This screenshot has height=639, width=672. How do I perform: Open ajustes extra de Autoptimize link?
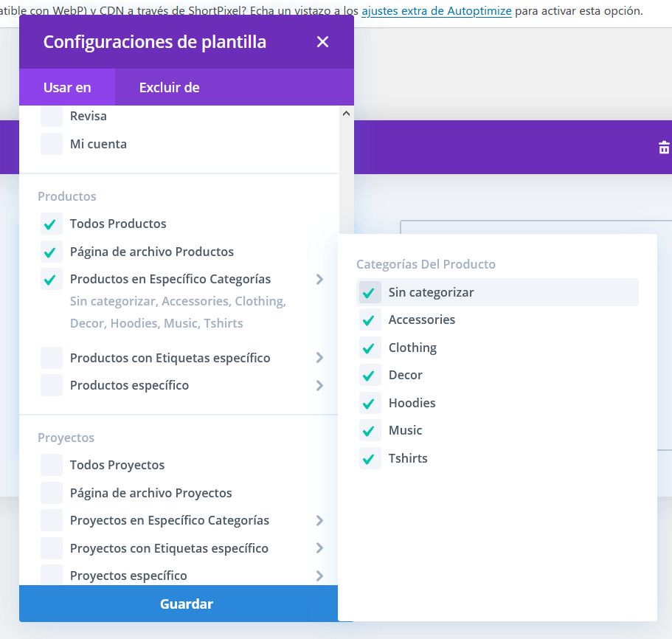(437, 11)
